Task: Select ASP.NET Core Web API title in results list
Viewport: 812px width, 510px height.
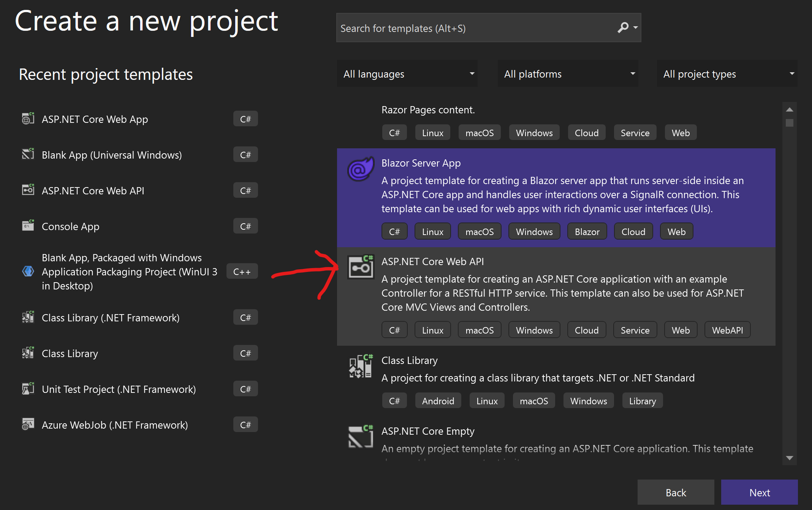Action: tap(432, 262)
